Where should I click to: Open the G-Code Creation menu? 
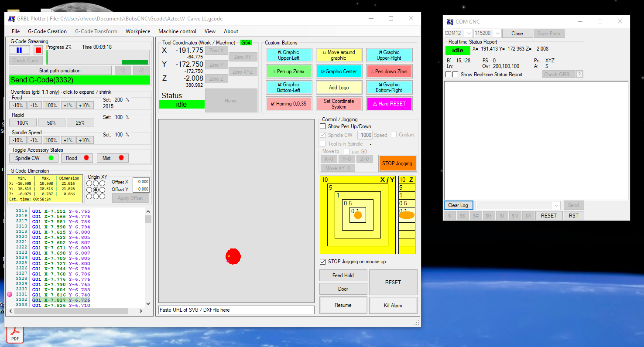point(47,31)
